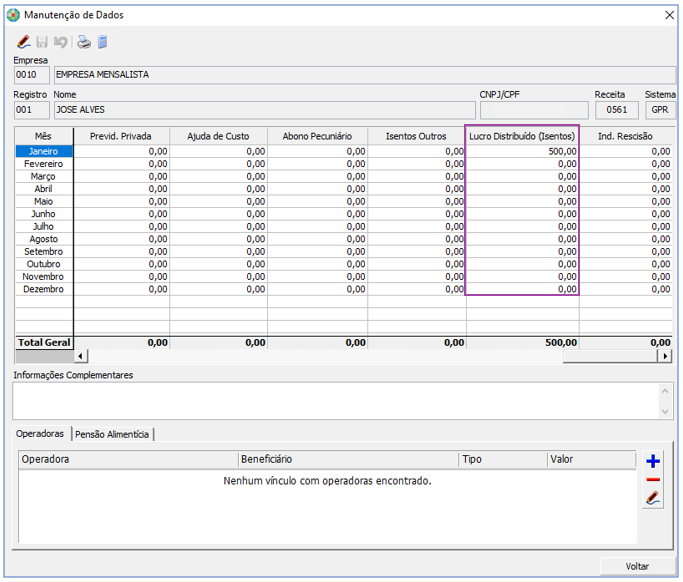
Task: Click the blue document icon in toolbar
Action: [102, 42]
